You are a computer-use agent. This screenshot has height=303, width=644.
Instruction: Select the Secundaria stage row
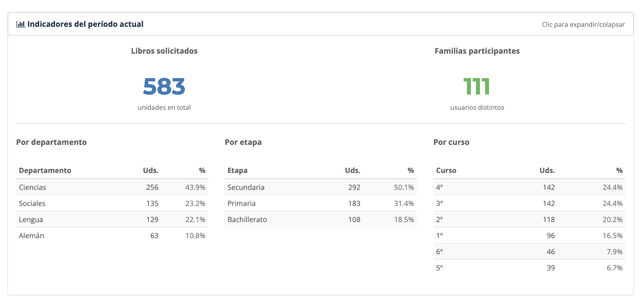[x=321, y=187]
